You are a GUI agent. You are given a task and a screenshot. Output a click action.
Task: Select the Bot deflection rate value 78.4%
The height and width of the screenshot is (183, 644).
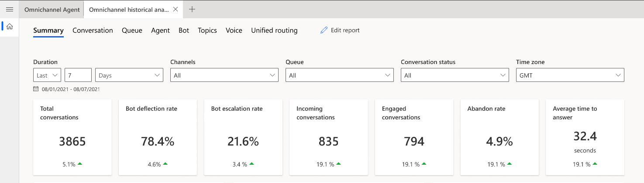pos(158,142)
